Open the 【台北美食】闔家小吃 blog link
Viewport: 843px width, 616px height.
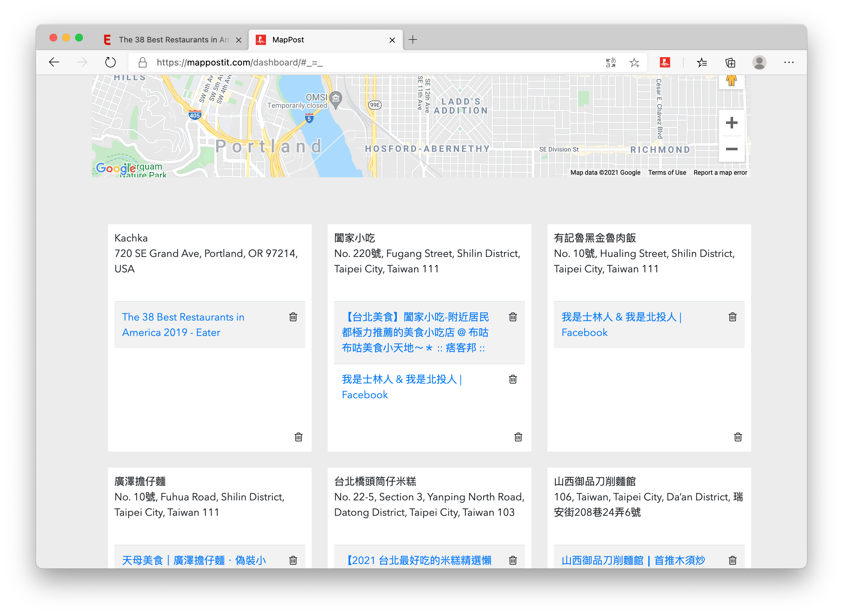point(415,333)
